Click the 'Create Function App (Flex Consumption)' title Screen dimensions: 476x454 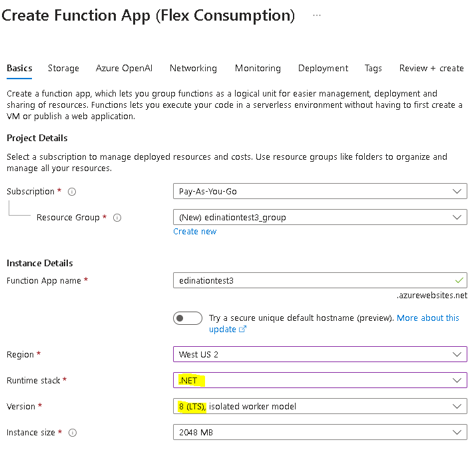coord(148,16)
